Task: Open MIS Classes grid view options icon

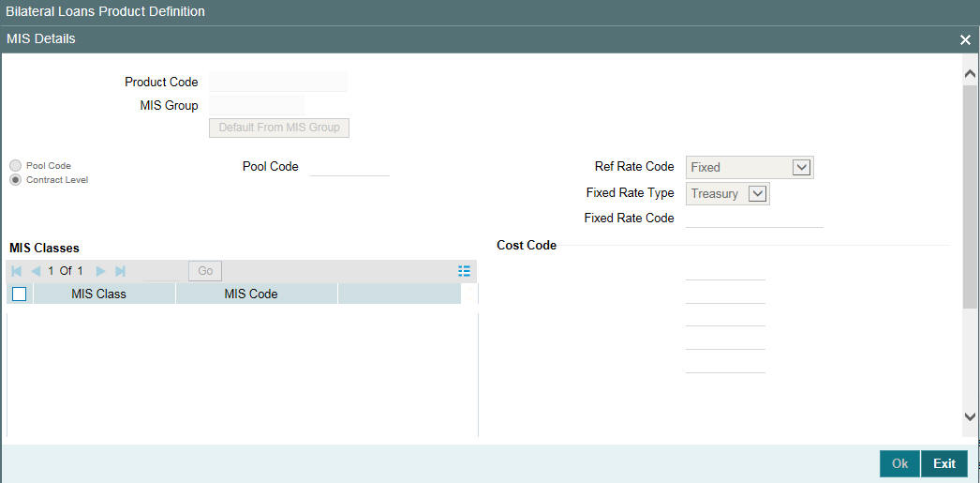Action: click(464, 270)
